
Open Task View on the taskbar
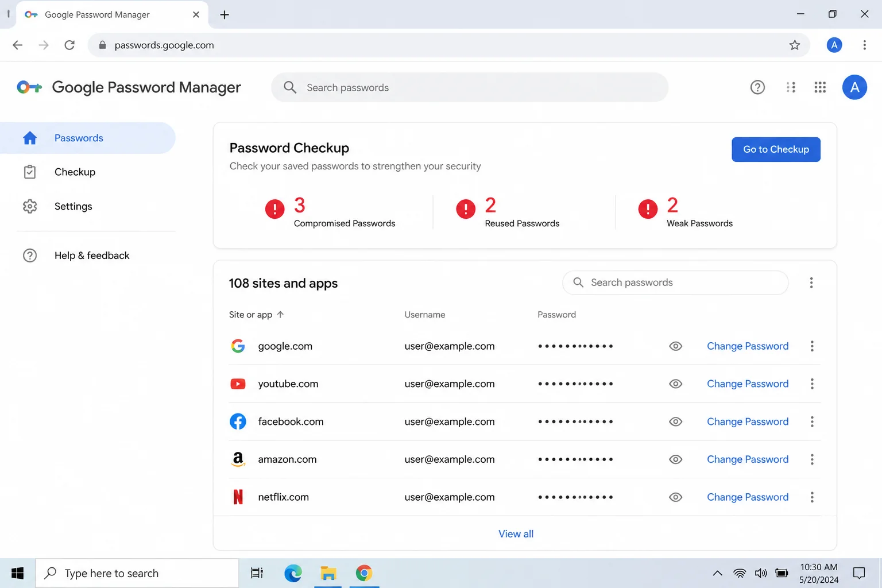[x=257, y=573]
